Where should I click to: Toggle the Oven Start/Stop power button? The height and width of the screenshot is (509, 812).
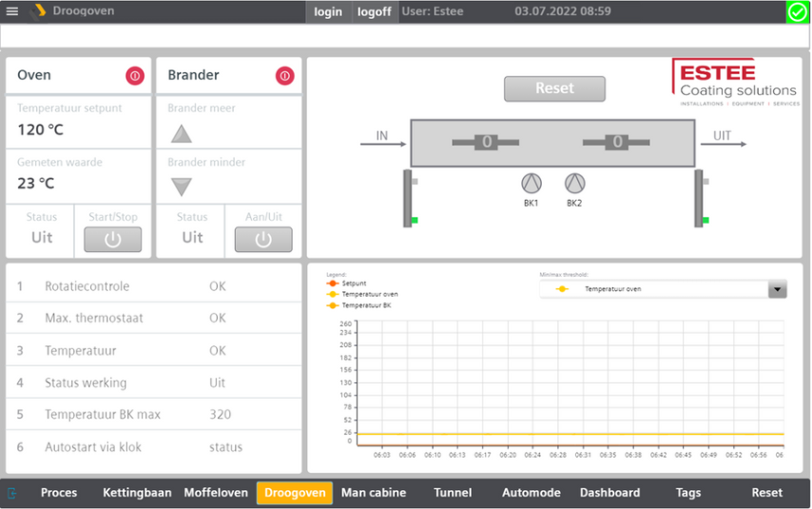[x=113, y=239]
